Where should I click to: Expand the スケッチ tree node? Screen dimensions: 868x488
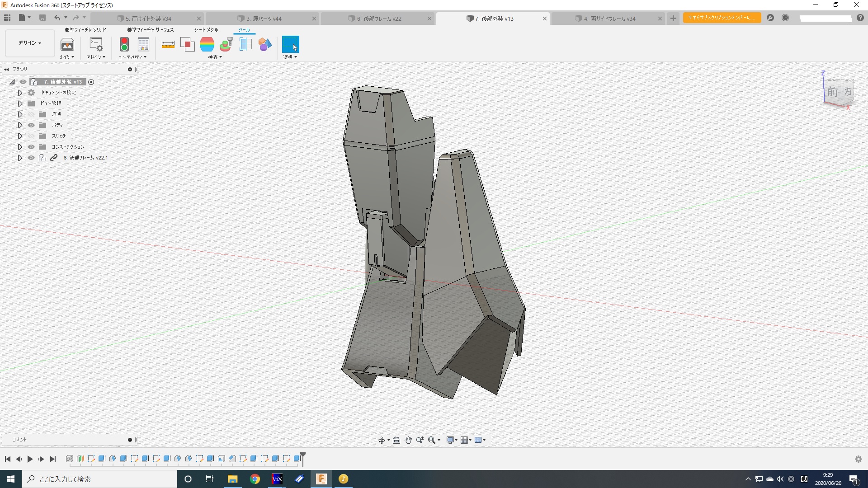tap(20, 136)
